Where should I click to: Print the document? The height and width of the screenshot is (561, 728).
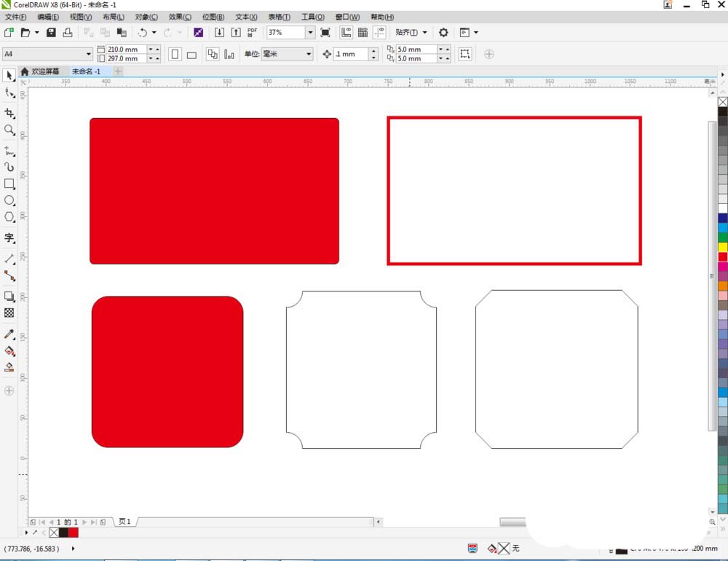click(x=68, y=33)
